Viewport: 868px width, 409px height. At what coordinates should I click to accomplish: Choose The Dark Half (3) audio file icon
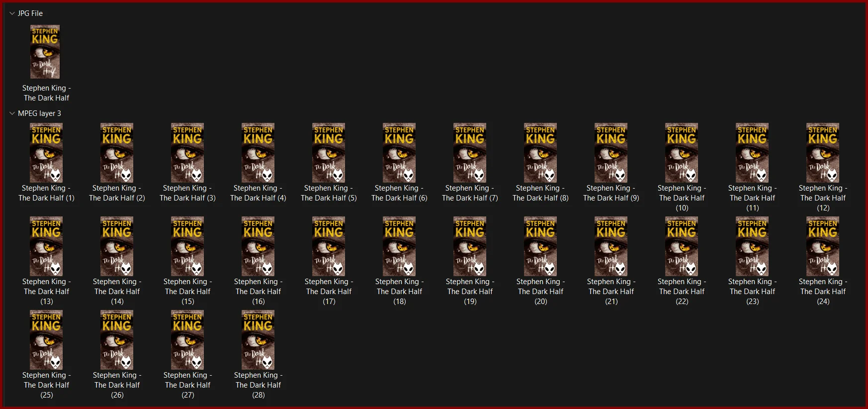(x=187, y=153)
